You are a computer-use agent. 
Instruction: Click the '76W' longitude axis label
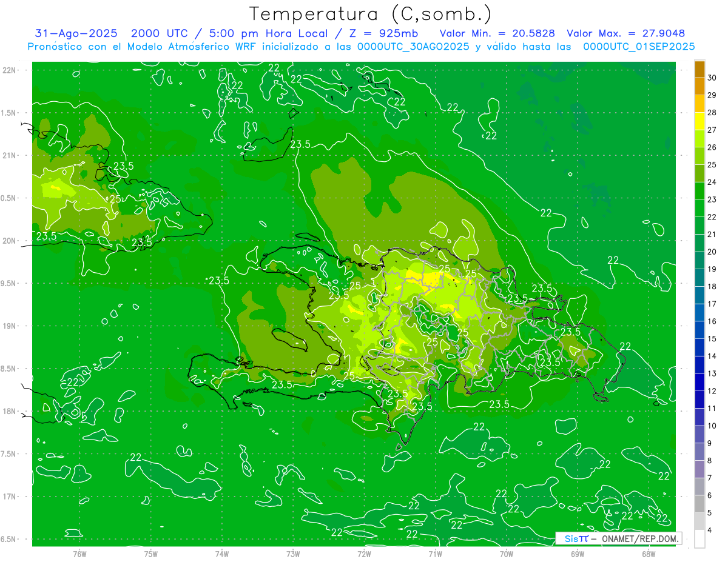pos(79,554)
